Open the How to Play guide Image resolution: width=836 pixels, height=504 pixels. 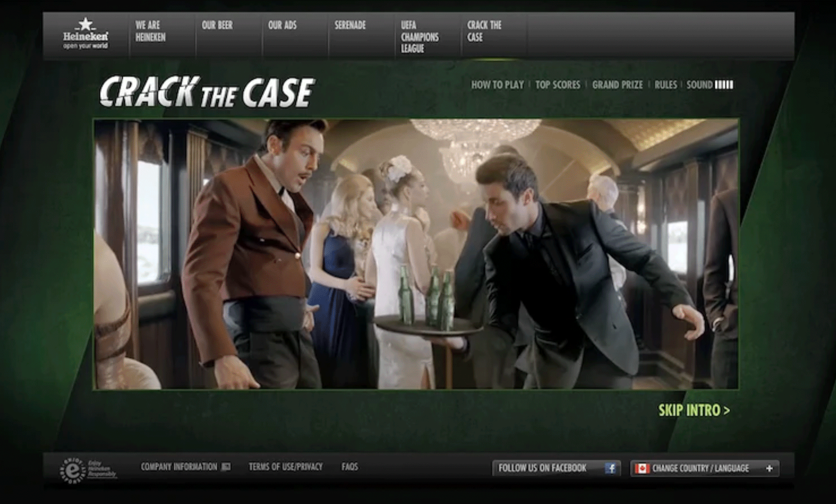click(x=497, y=85)
